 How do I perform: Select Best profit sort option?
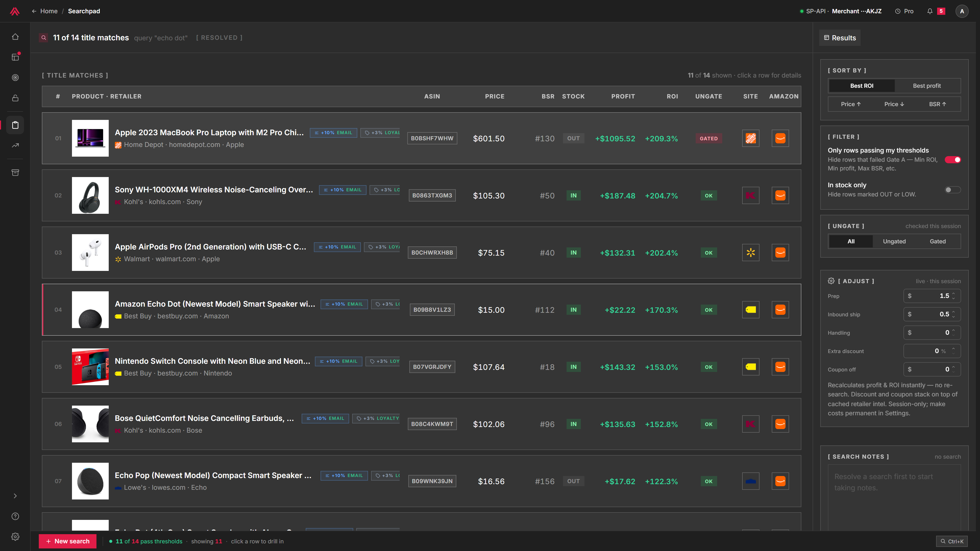pyautogui.click(x=927, y=86)
